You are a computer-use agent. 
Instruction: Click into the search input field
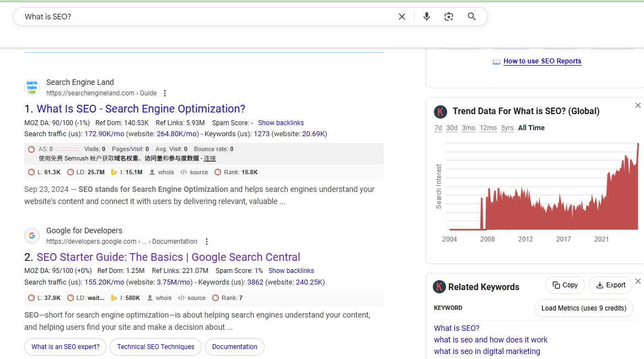point(204,17)
